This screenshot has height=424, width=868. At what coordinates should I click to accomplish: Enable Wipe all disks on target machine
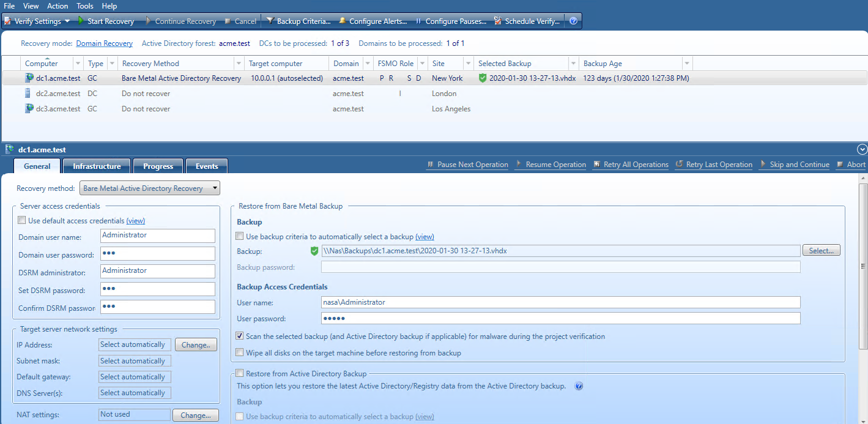[x=240, y=352]
